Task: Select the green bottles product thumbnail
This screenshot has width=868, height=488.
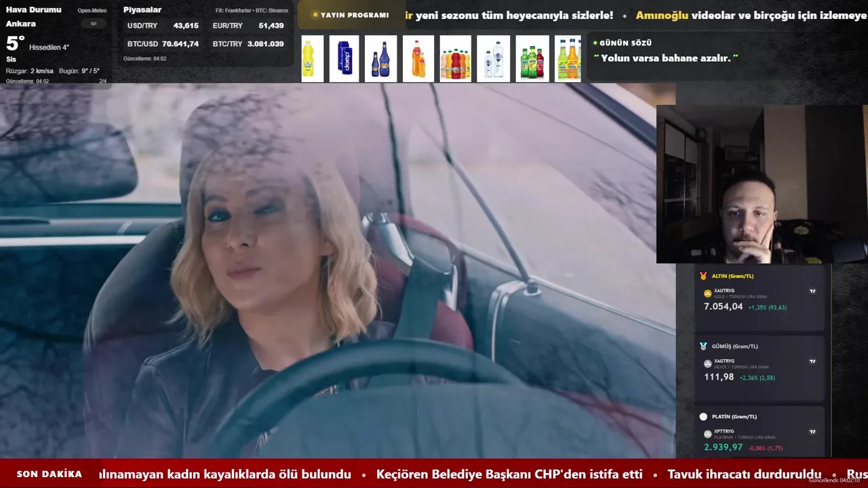Action: click(532, 59)
